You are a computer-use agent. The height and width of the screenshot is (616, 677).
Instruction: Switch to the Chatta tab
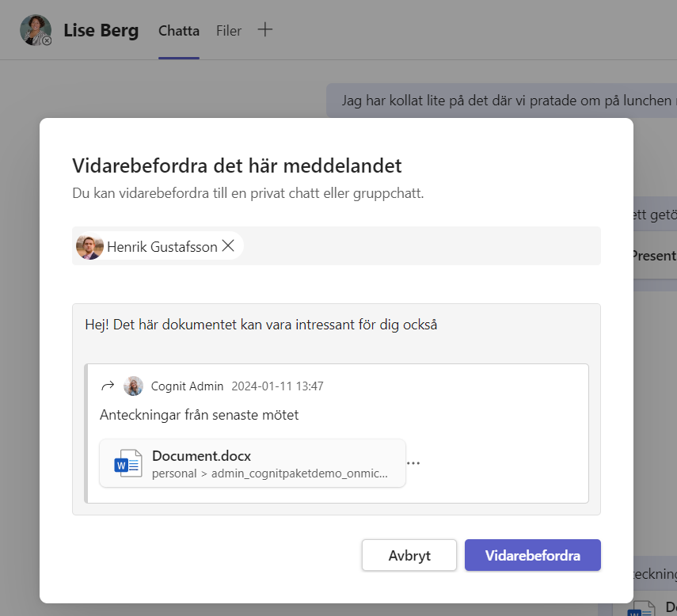pos(178,32)
